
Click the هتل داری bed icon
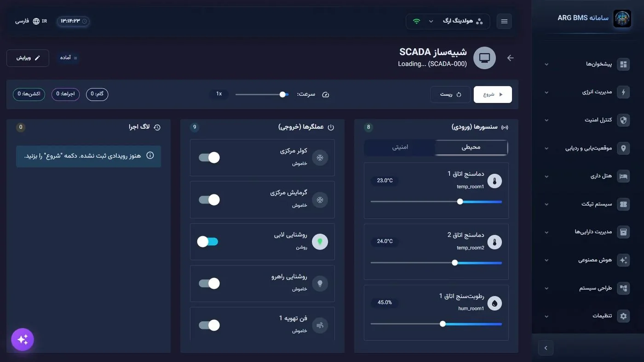click(x=623, y=176)
